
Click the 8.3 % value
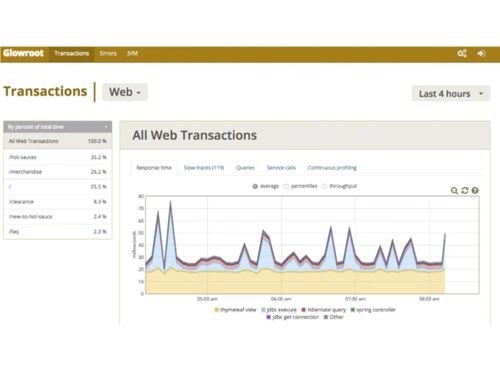[x=100, y=202]
